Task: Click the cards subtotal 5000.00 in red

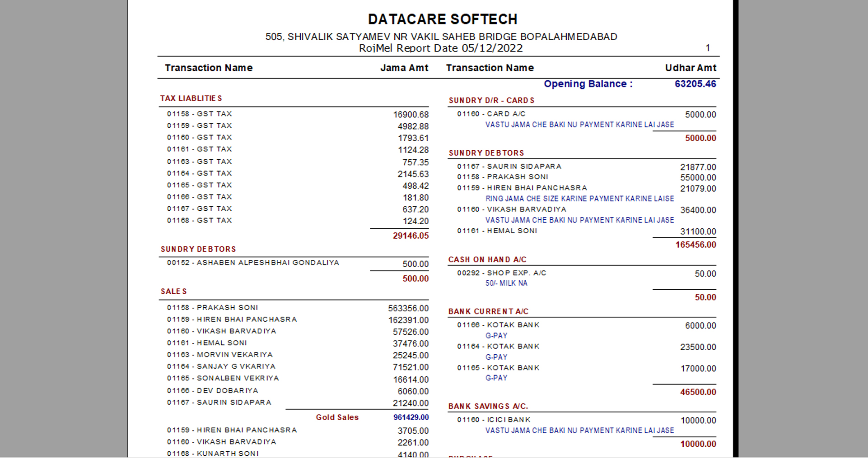Action: 701,138
